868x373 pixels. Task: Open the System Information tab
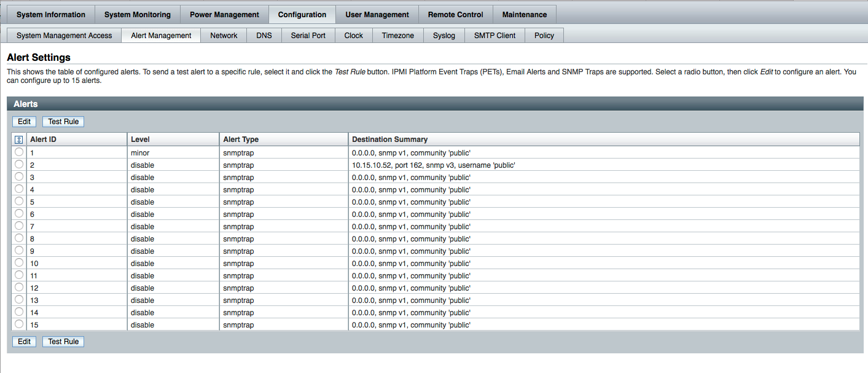pyautogui.click(x=51, y=15)
